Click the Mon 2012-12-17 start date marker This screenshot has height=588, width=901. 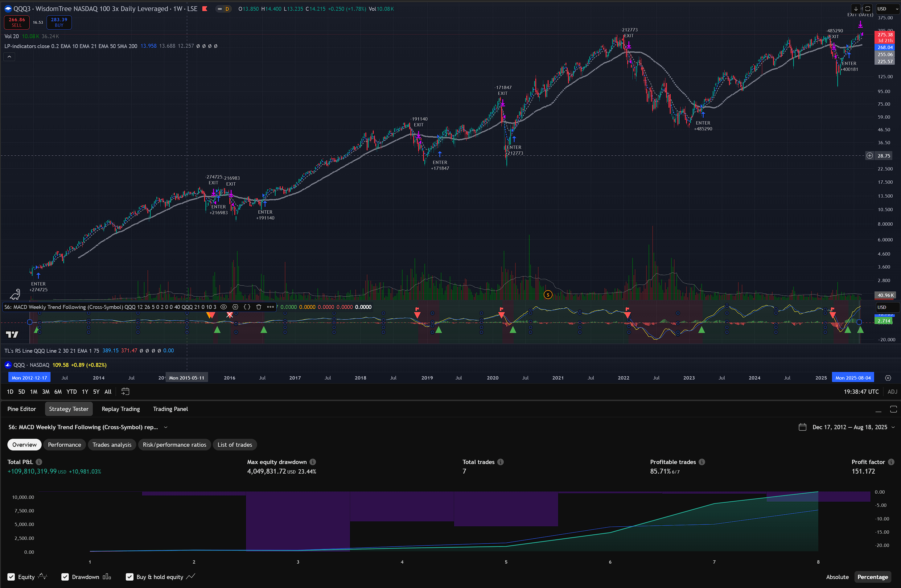30,378
